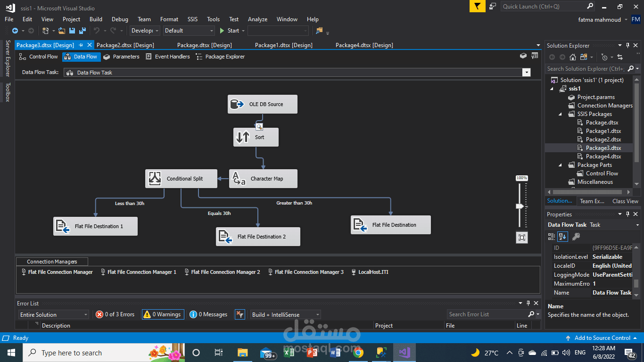Open Chrome from the Windows taskbar

point(358,353)
